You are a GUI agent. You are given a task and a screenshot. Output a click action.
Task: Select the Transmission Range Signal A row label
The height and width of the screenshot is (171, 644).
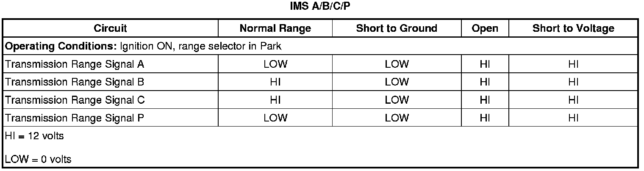pyautogui.click(x=74, y=64)
